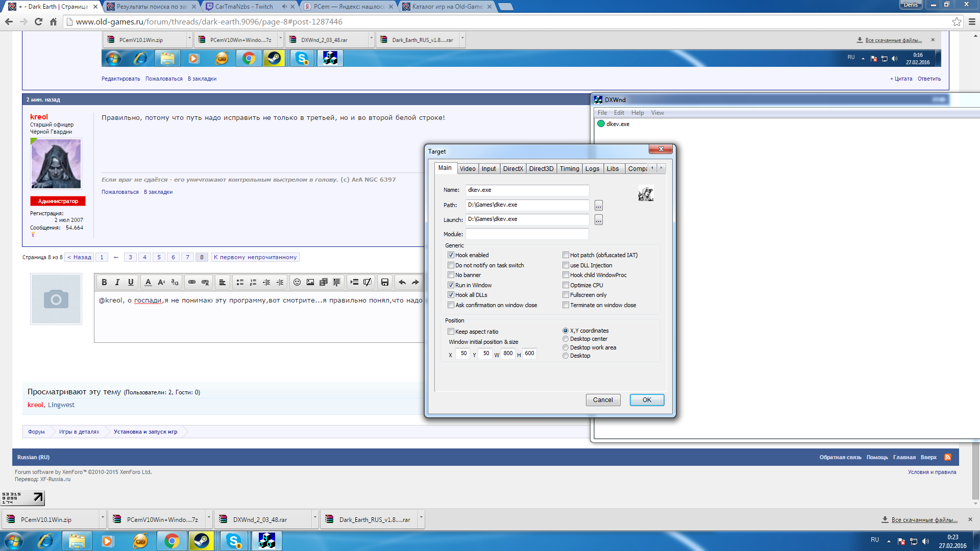Select the Desktop center radio button
The width and height of the screenshot is (980, 551).
[566, 339]
